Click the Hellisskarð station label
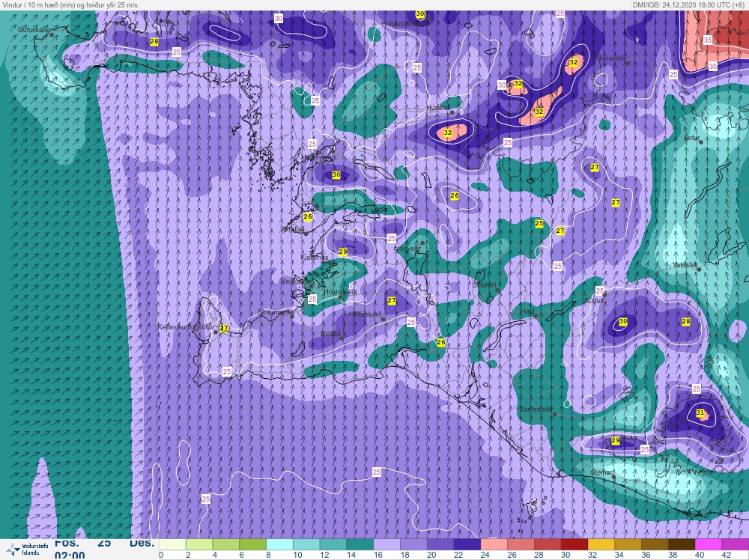749x560 pixels. (365, 314)
